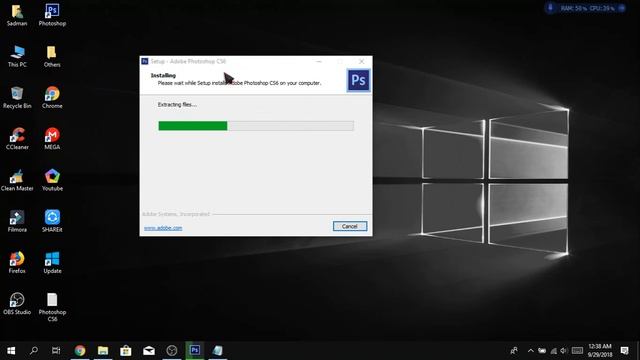Open the Windows Start menu
Image resolution: width=640 pixels, height=360 pixels.
[x=11, y=350]
